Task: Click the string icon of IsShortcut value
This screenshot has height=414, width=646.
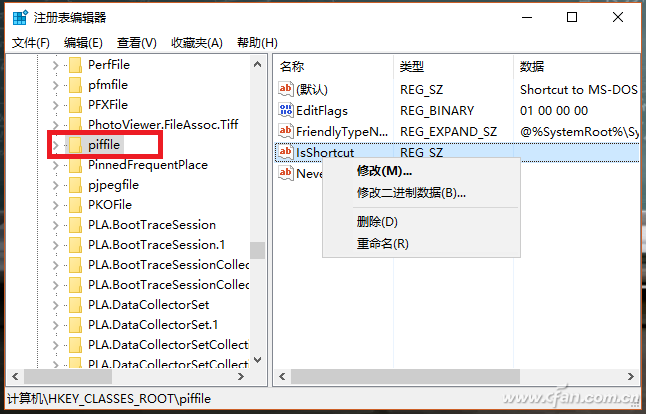Action: [x=286, y=152]
